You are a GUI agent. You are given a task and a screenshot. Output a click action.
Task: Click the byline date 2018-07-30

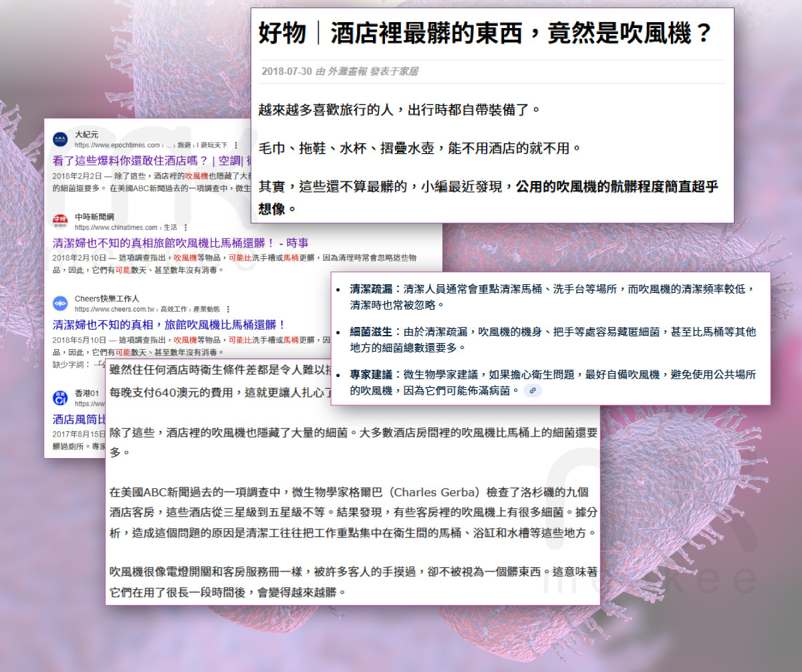click(x=287, y=72)
